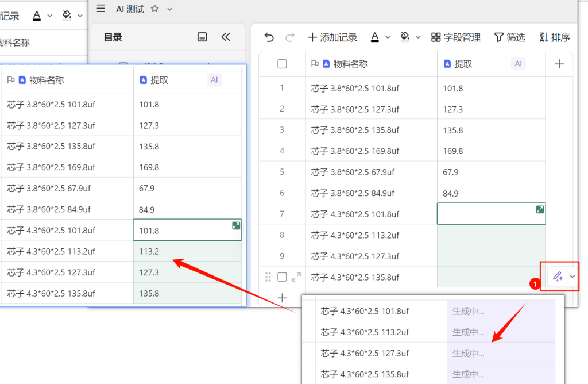Tick the checkbox on the 135.8uf row 10
The image size is (588, 384).
pyautogui.click(x=282, y=277)
